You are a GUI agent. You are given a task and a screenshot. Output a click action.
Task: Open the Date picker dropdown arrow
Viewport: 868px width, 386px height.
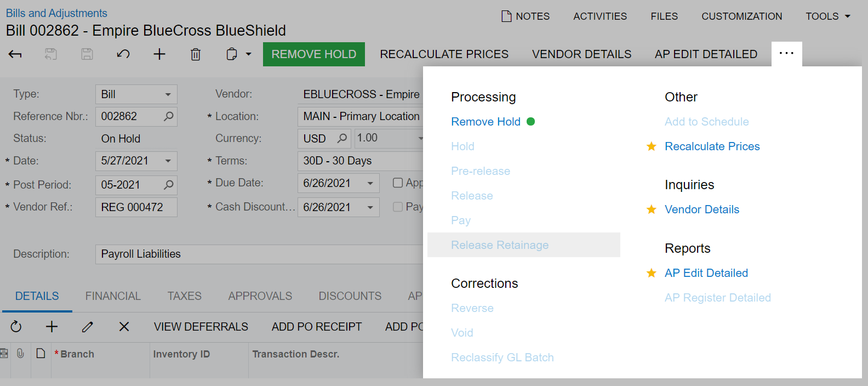168,161
